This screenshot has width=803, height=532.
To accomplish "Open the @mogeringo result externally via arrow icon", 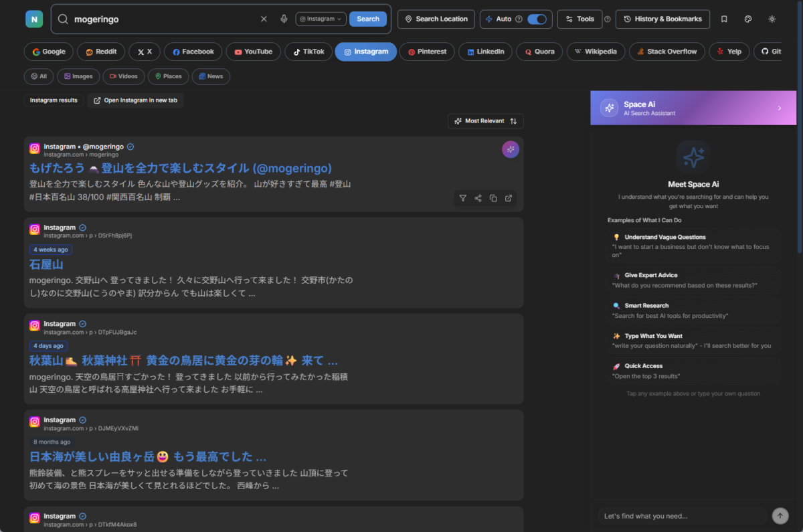I will [x=509, y=198].
